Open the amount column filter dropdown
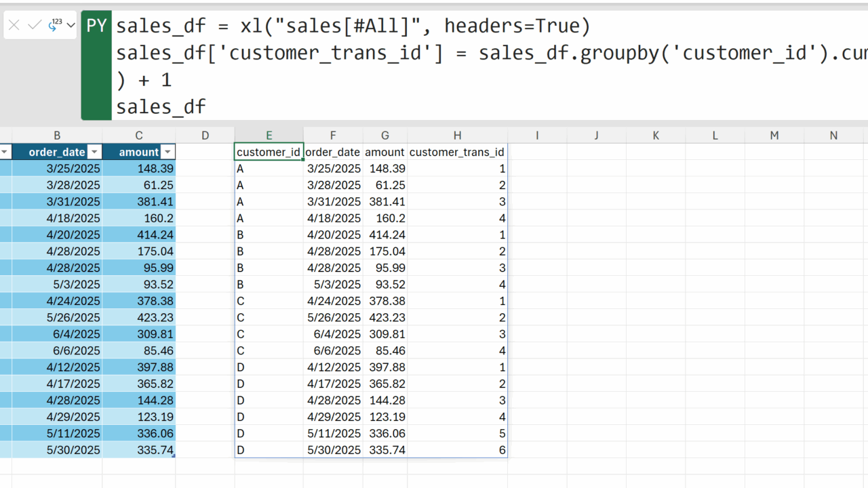This screenshot has width=868, height=488. click(x=167, y=152)
